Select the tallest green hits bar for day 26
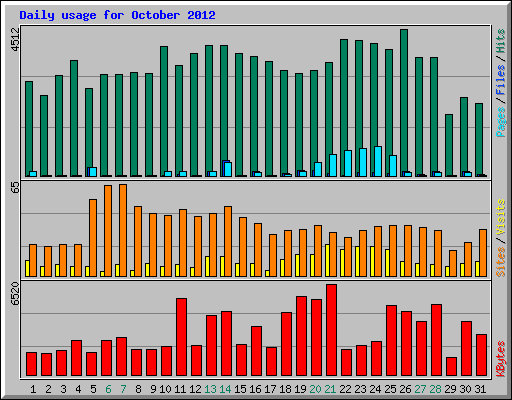 [x=404, y=103]
